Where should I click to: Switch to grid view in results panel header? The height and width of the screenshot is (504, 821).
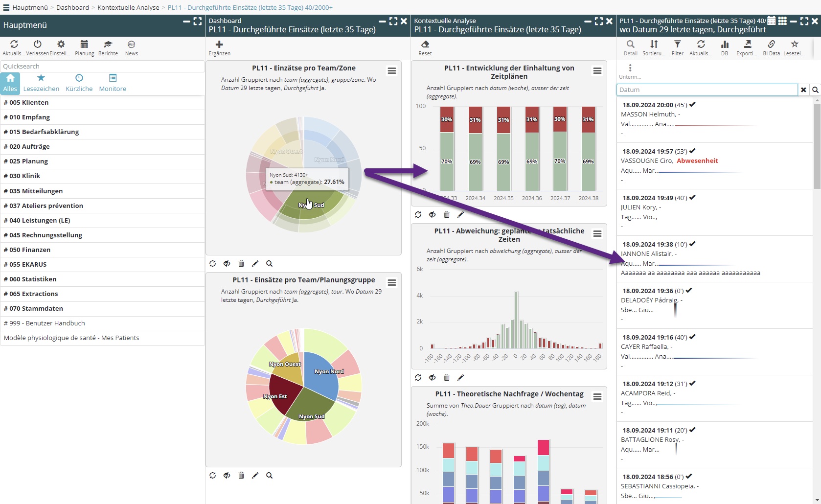pos(782,21)
